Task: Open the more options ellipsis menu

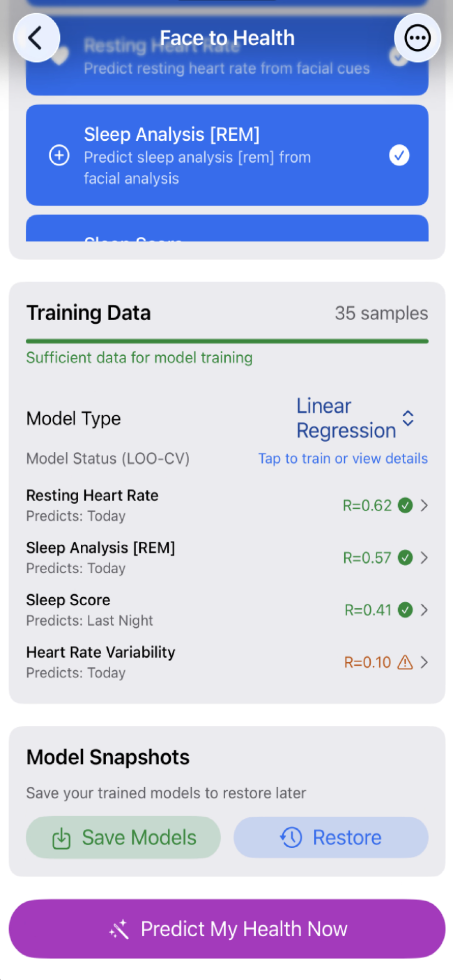Action: pyautogui.click(x=417, y=38)
